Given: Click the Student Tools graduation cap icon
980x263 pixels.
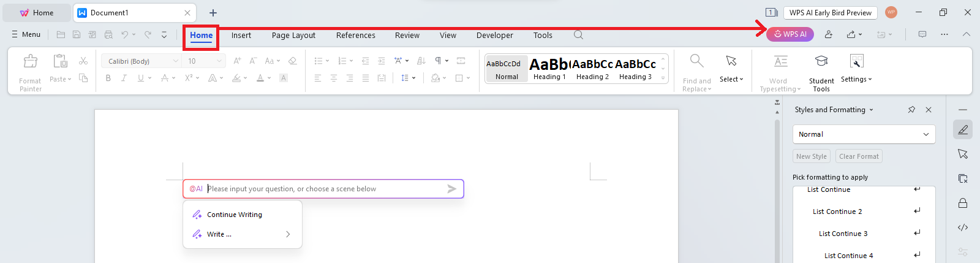Looking at the screenshot, I should pos(821,61).
